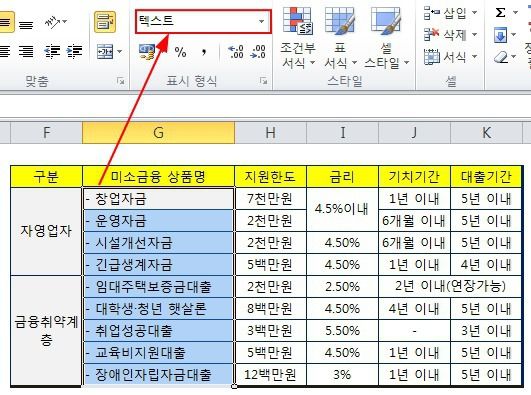
Task: Select the 자영업자 merged cell
Action: (46, 232)
